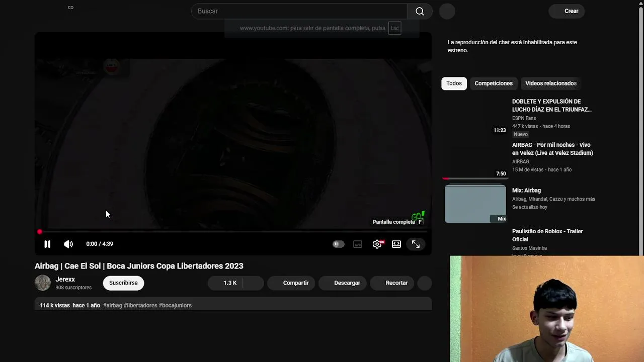Open the Mix: Airbag thumbnail
Viewport: 644px width, 362px height.
tap(475, 204)
